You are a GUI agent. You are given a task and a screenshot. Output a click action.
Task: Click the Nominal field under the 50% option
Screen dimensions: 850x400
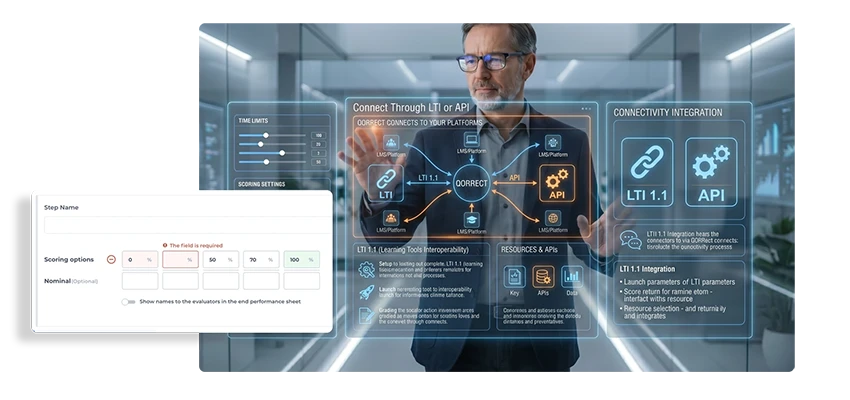[x=221, y=281]
